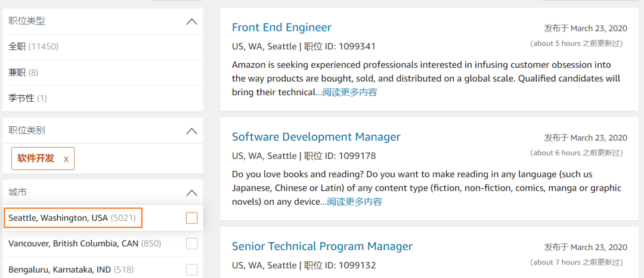Open the Software Development Manager job posting
Viewport: 644px width, 278px height.
[316, 137]
